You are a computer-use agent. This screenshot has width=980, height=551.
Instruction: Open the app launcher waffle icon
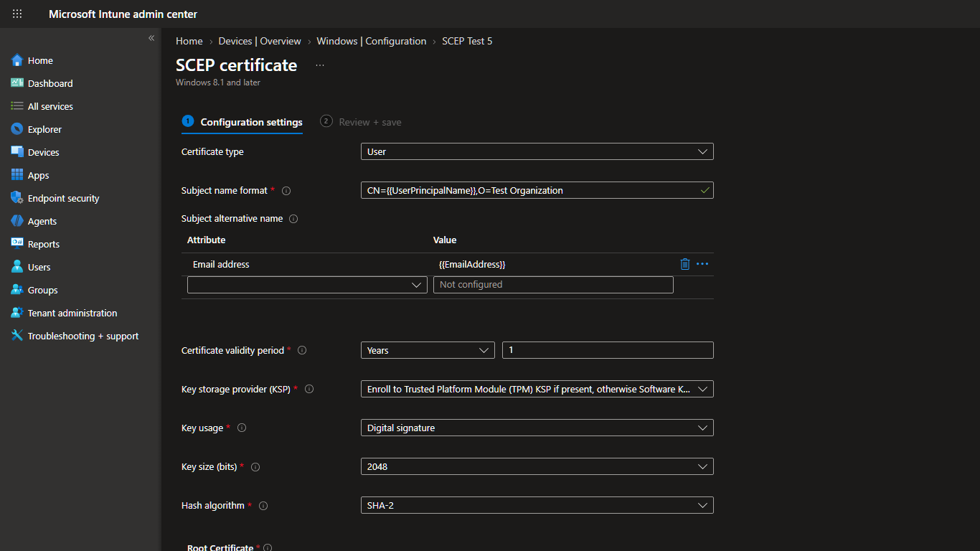(x=17, y=14)
